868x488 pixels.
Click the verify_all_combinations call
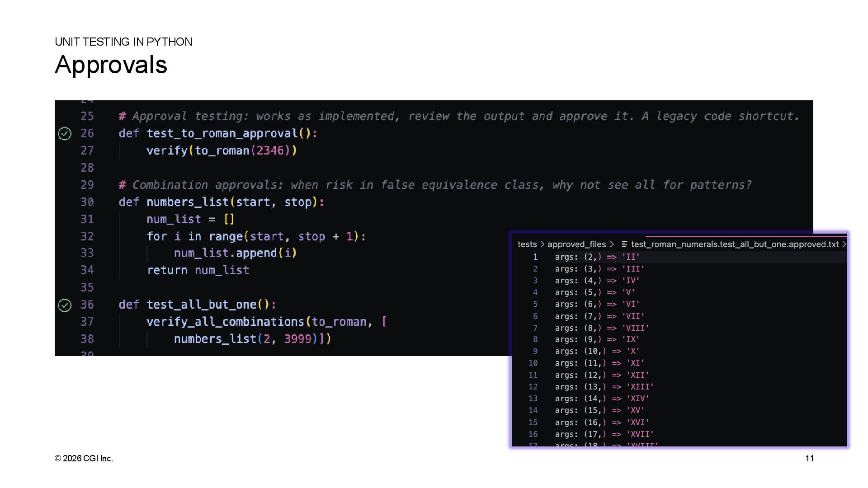click(225, 322)
